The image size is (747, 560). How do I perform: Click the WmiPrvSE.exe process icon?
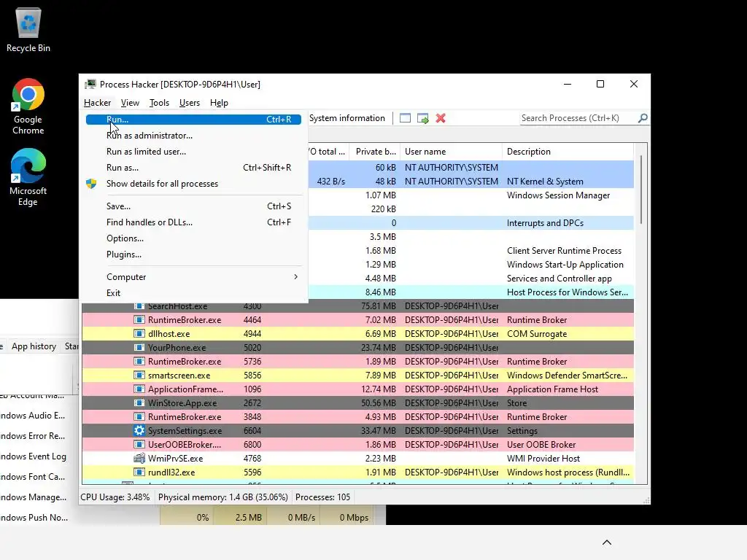point(139,459)
